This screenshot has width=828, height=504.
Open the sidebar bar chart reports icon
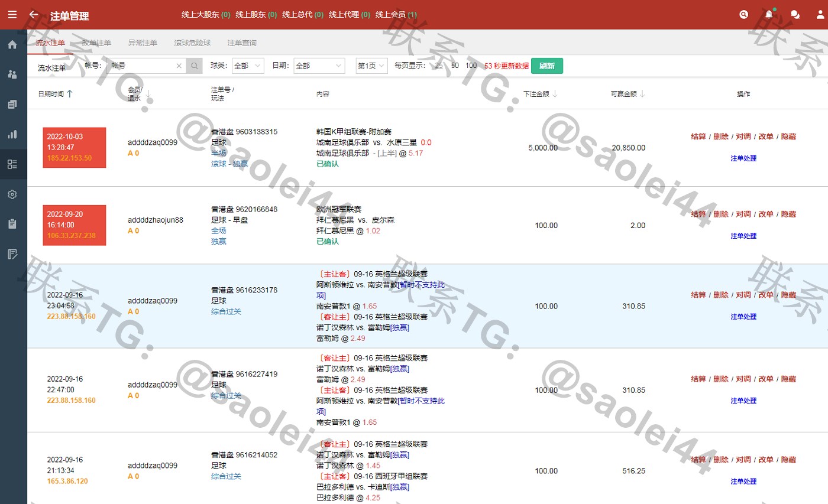coord(12,134)
